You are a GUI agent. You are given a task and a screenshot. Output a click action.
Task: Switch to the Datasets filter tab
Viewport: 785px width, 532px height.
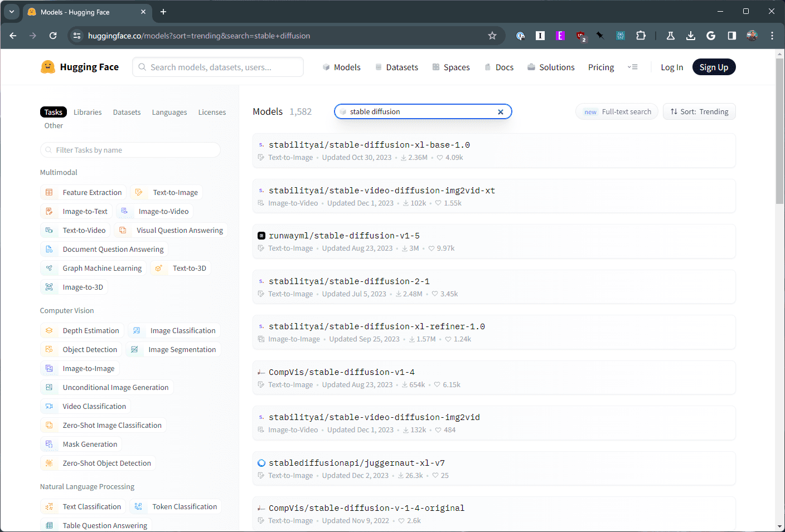[127, 112]
